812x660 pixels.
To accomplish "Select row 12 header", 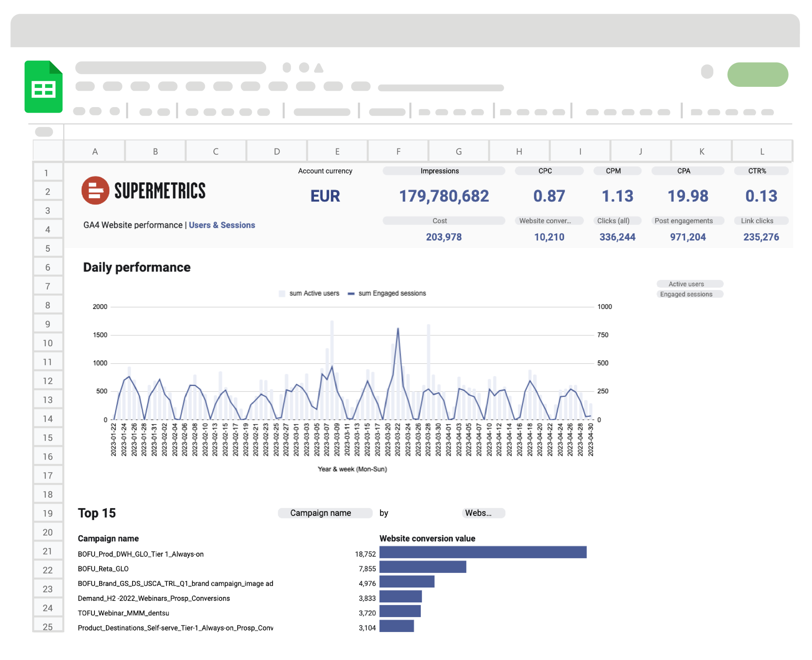I will coord(47,381).
